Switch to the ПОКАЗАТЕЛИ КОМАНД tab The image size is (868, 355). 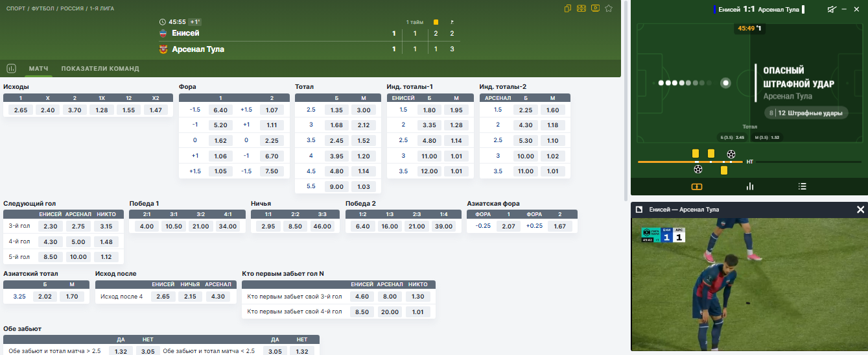click(100, 69)
